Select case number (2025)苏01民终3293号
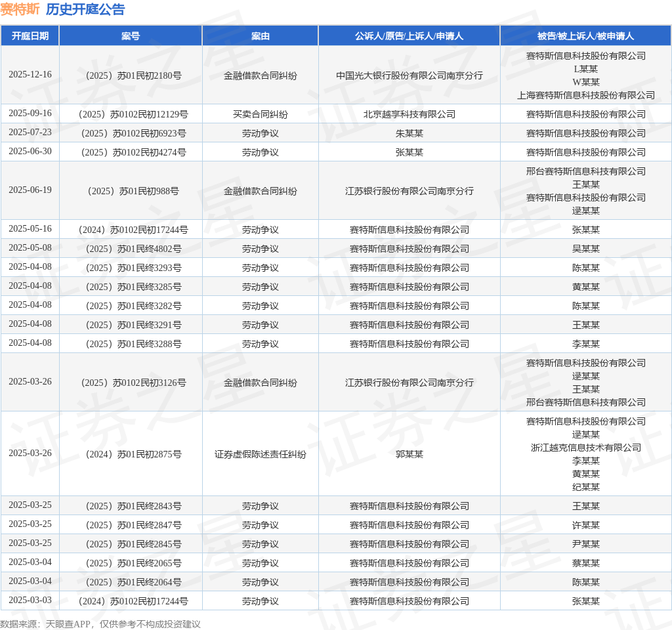 (x=134, y=268)
